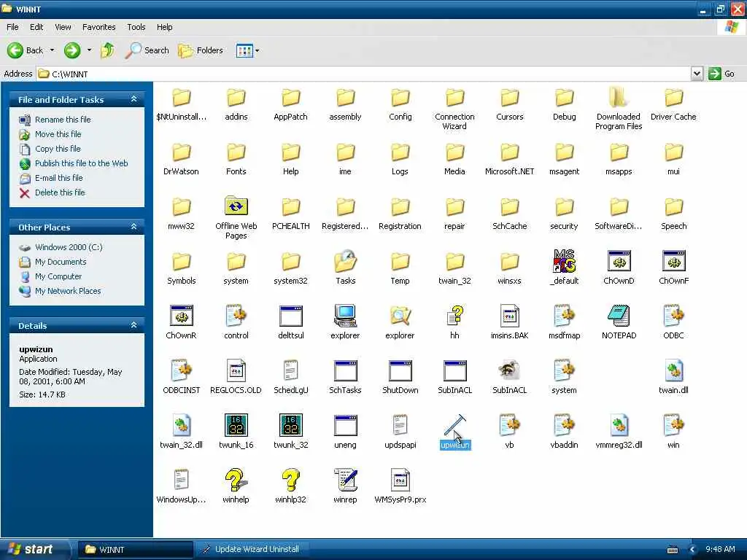
Task: Go up one folder level
Action: (x=108, y=50)
